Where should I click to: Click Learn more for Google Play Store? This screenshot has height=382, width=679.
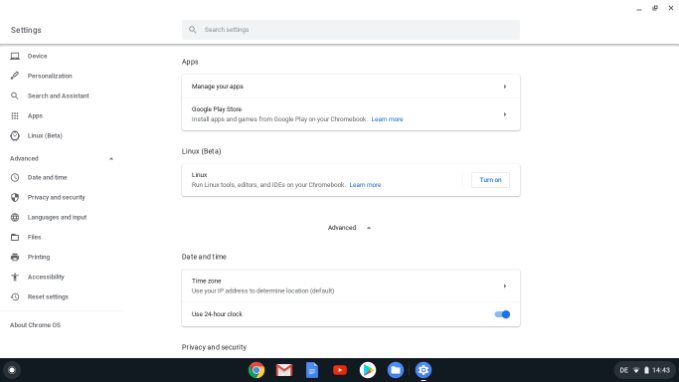(x=387, y=119)
